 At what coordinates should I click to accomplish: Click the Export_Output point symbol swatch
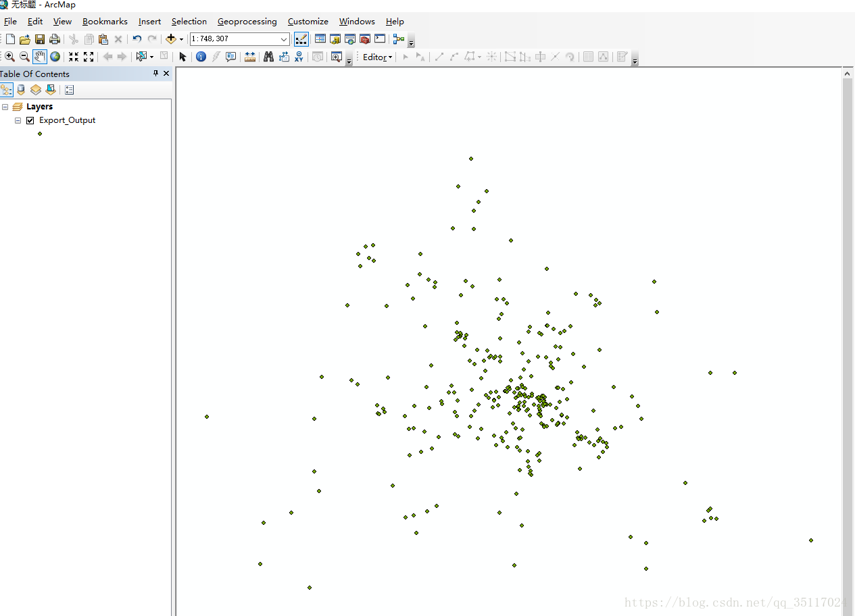point(40,134)
